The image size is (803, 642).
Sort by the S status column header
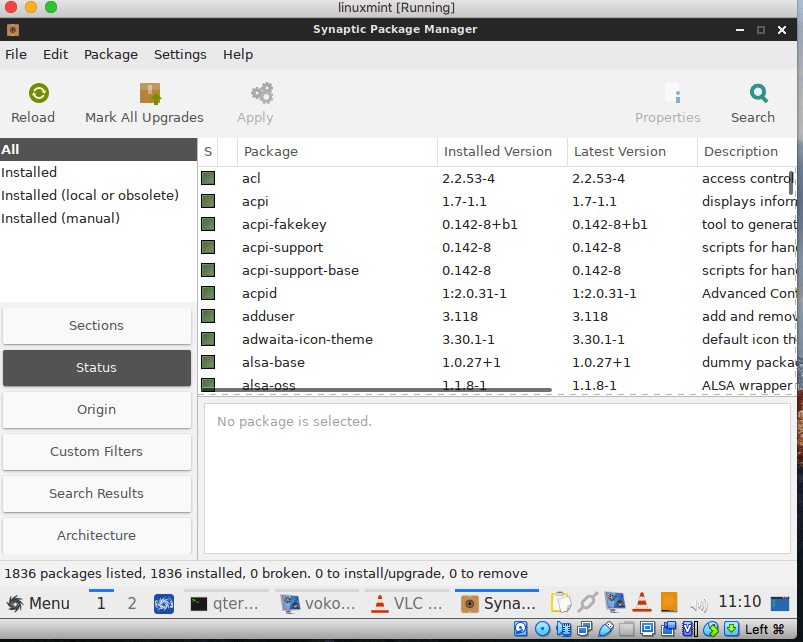pyautogui.click(x=208, y=152)
